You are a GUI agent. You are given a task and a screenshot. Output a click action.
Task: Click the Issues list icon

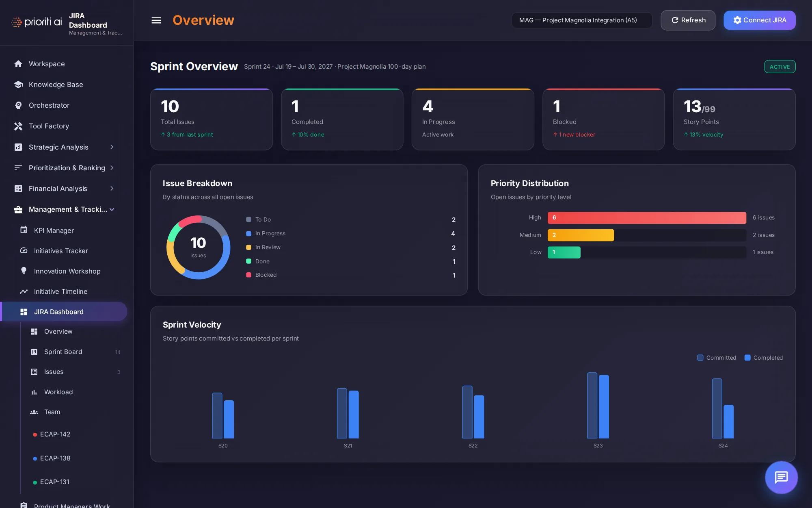point(34,372)
